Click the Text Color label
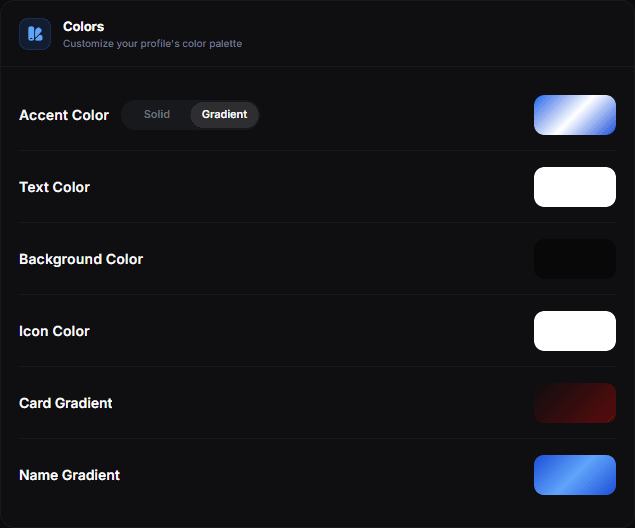This screenshot has width=635, height=528. [54, 187]
